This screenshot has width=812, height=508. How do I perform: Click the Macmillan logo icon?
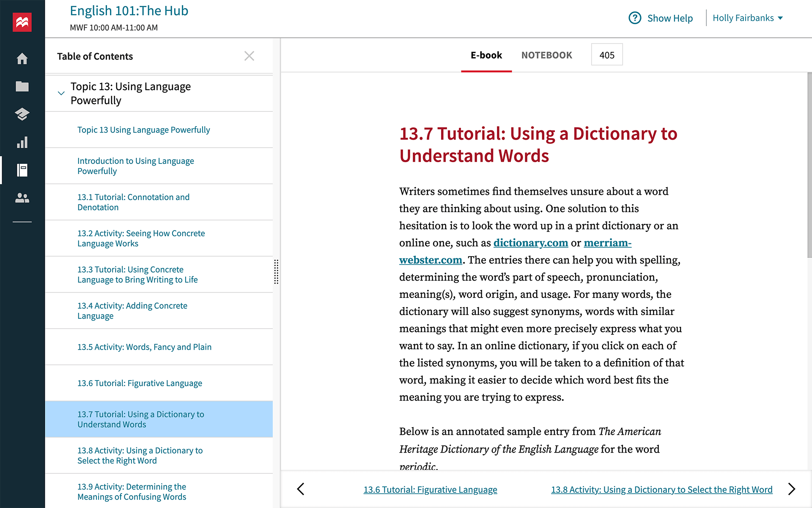(x=22, y=22)
